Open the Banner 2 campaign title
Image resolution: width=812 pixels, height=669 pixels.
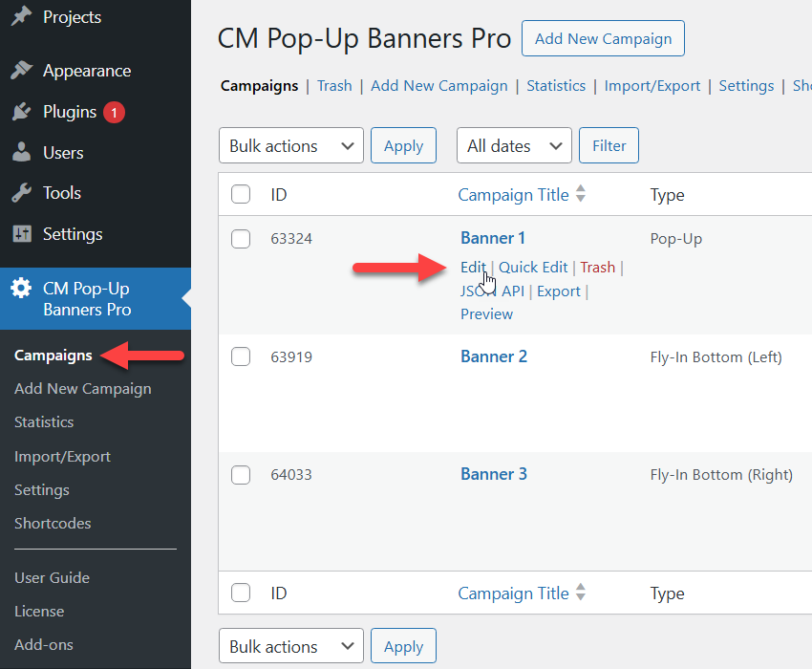(x=494, y=356)
